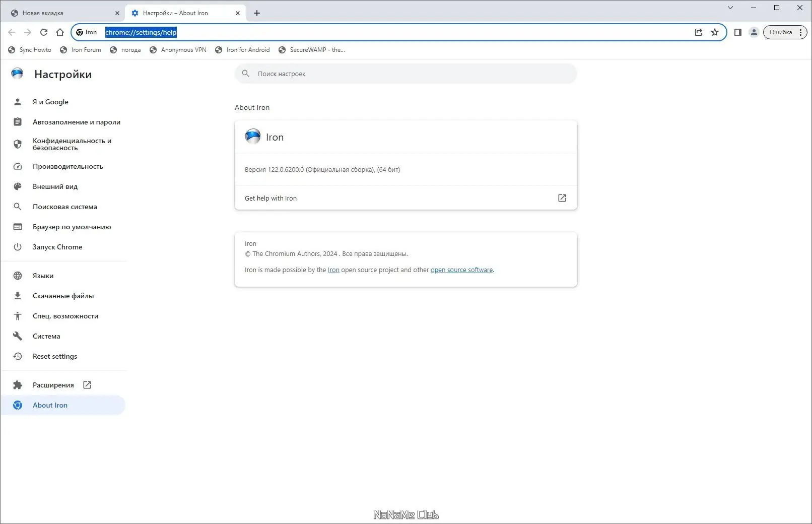Select the Настройки – About Iron tab

pos(185,13)
